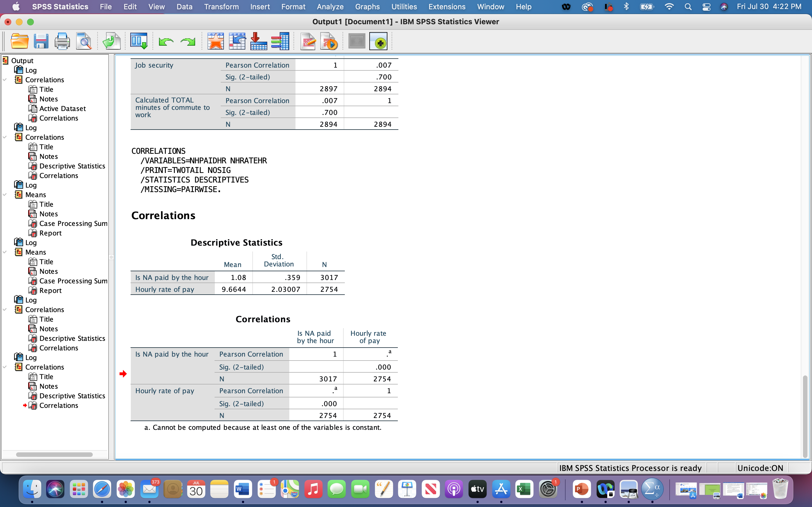Open the Analyze menu

pos(330,7)
